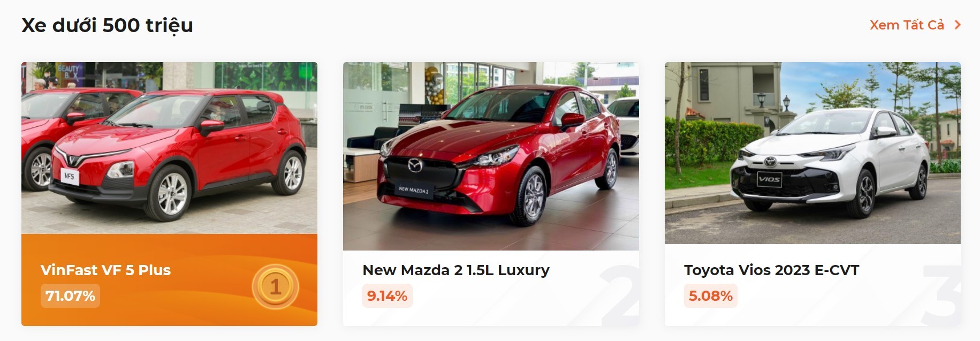Open the Xem Tất Cả link
Image resolution: width=980 pixels, height=341 pixels.
click(x=907, y=25)
